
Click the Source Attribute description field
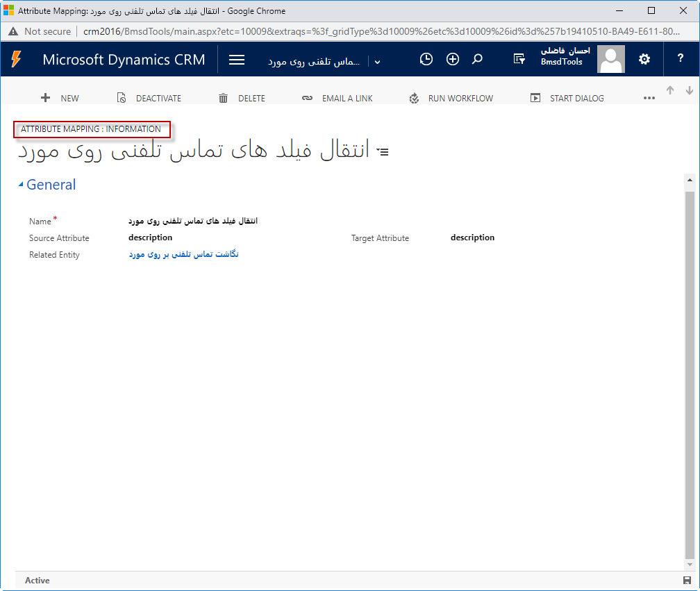(151, 238)
